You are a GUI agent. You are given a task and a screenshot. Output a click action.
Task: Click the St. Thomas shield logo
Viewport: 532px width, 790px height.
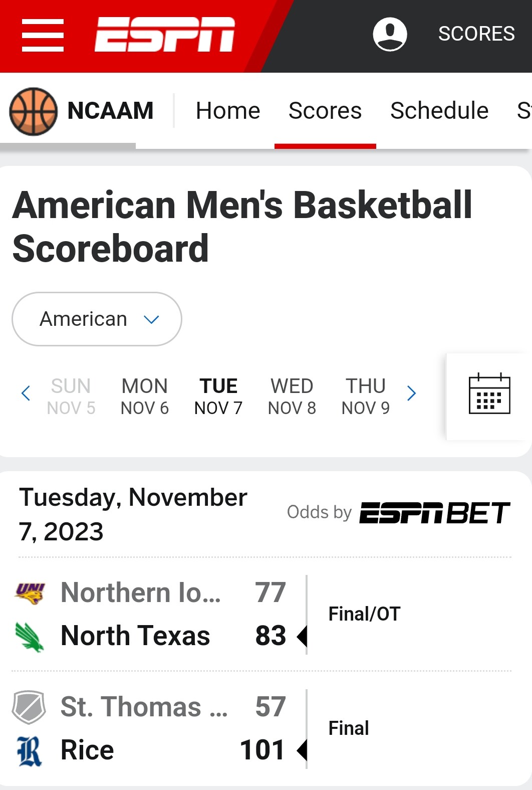29,707
